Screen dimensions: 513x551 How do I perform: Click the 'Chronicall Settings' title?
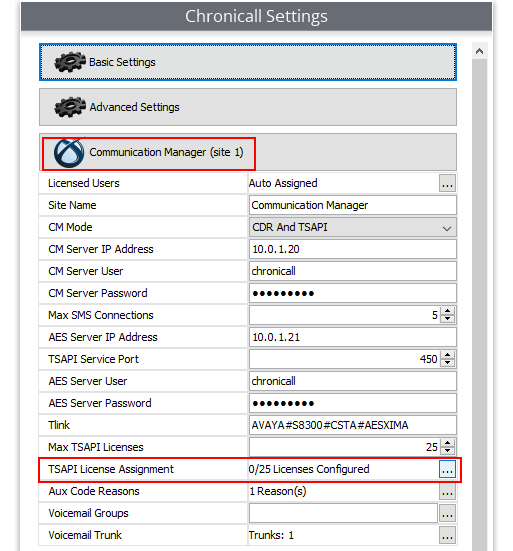click(x=256, y=17)
